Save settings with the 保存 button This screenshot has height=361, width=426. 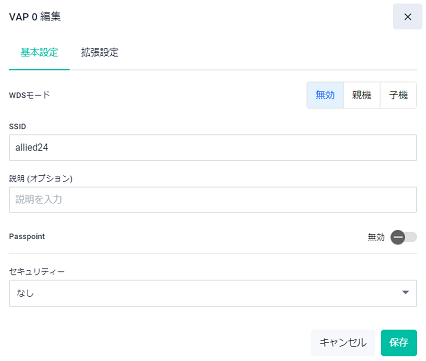click(x=399, y=343)
